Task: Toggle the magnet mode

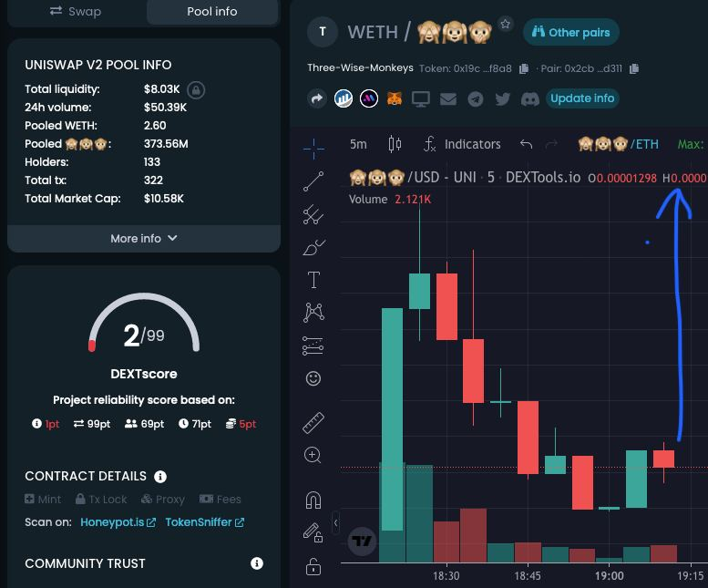Action: (x=313, y=500)
